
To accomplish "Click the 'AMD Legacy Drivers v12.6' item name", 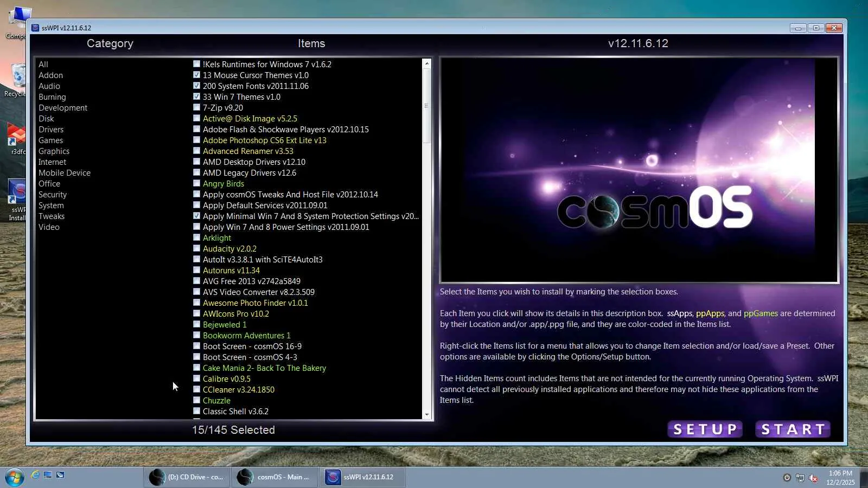I will (x=250, y=172).
